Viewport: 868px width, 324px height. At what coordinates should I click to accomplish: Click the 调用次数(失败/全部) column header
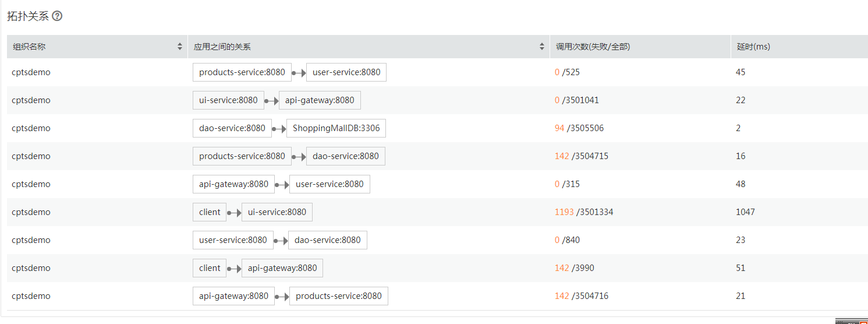[x=593, y=47]
